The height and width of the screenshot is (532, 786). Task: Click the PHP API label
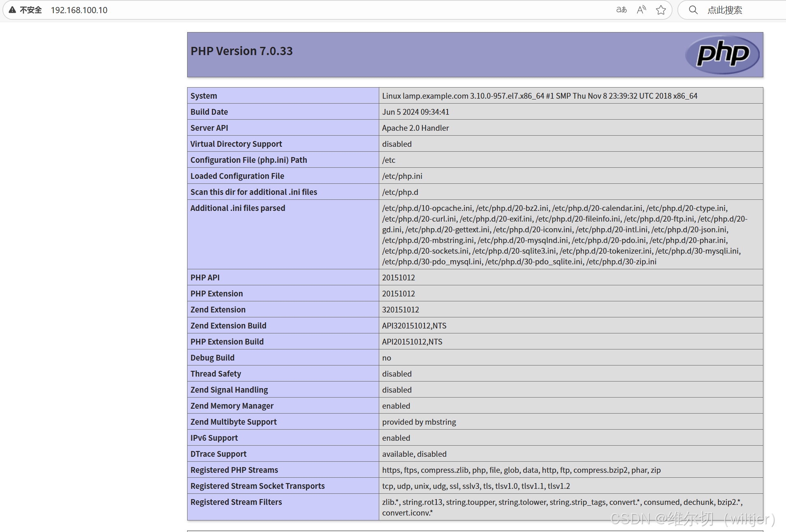pyautogui.click(x=205, y=278)
